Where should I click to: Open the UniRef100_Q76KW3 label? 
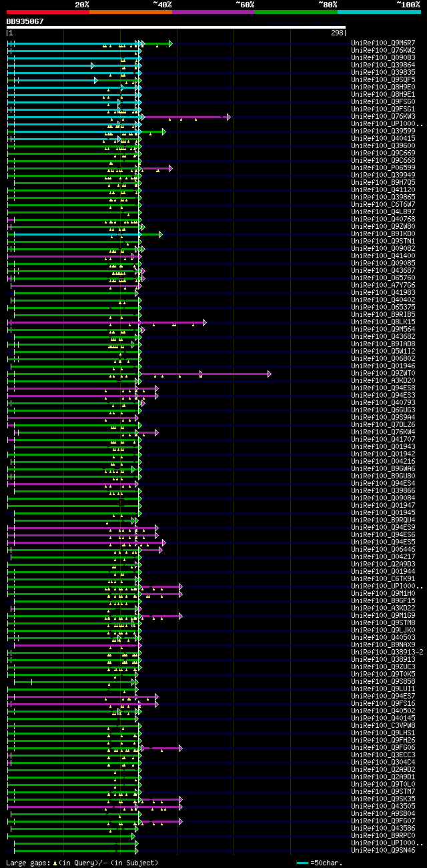click(x=383, y=117)
